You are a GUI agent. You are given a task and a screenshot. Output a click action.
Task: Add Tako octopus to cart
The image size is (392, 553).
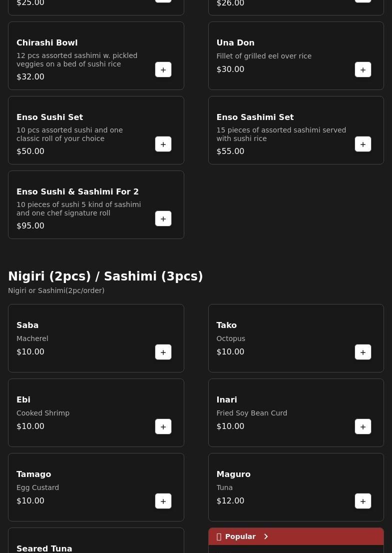[363, 352]
